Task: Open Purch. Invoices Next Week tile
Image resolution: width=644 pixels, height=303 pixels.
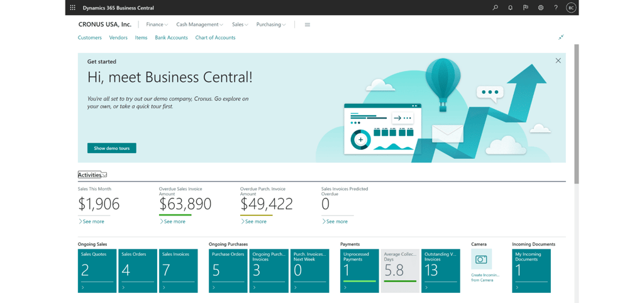Action: tap(309, 270)
